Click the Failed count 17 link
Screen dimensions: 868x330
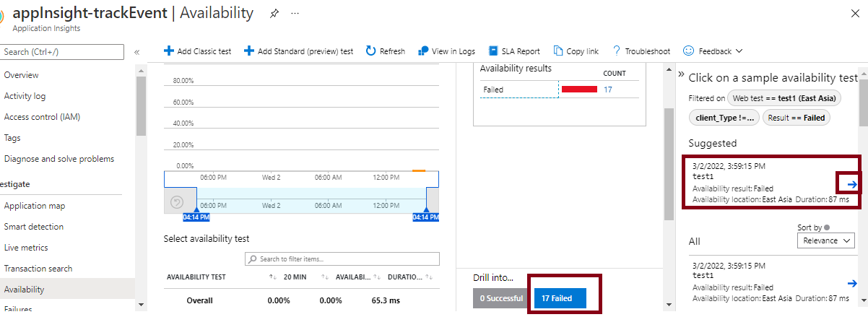[x=608, y=90]
